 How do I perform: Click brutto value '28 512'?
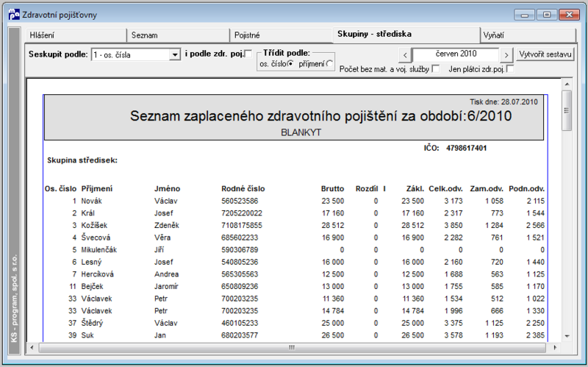pos(333,226)
